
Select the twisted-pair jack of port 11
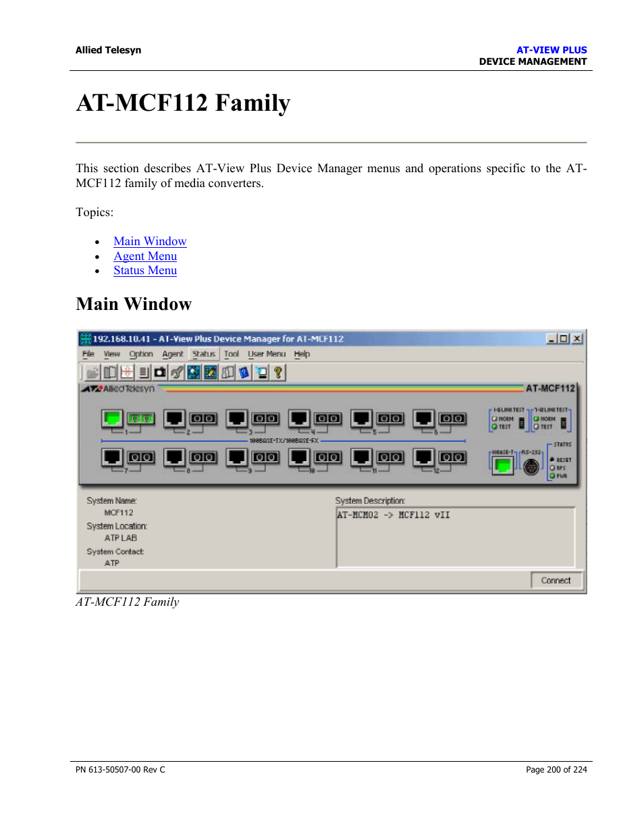[362, 457]
